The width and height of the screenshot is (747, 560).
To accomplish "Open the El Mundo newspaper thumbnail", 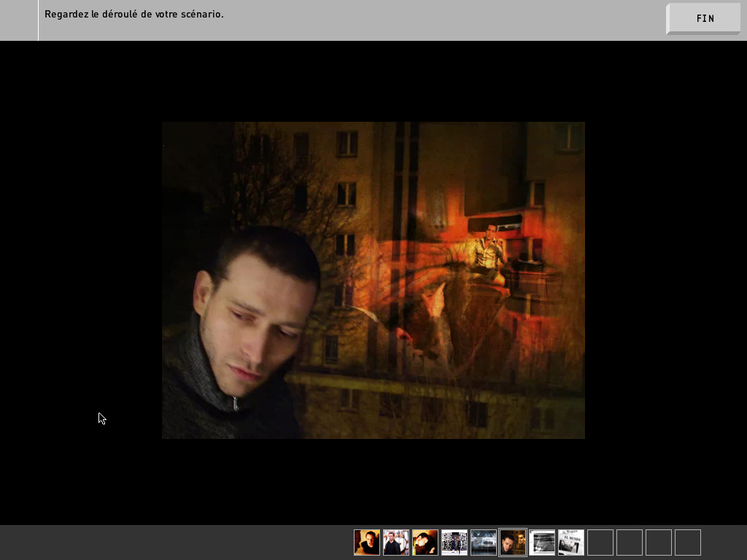I will 571,542.
